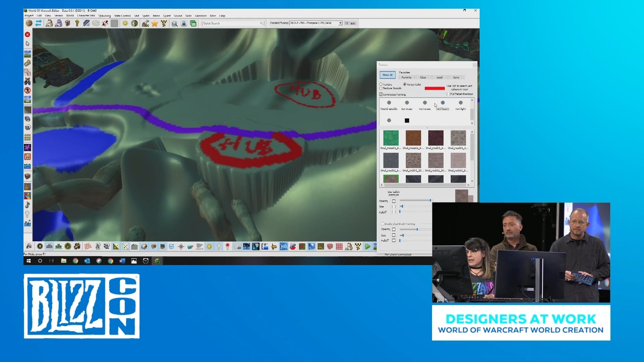Select the Vertex Color radio option

(x=405, y=84)
